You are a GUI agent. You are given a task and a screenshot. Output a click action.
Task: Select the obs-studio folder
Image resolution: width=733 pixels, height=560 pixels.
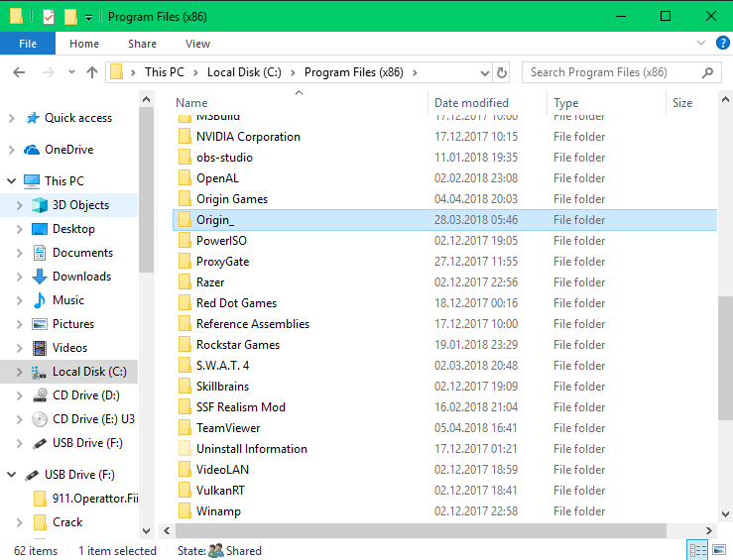(224, 158)
